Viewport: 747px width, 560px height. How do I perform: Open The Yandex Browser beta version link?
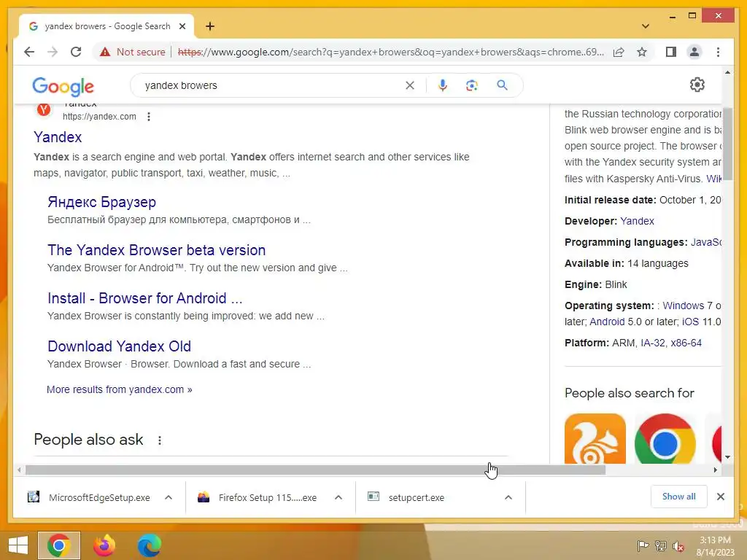(156, 250)
